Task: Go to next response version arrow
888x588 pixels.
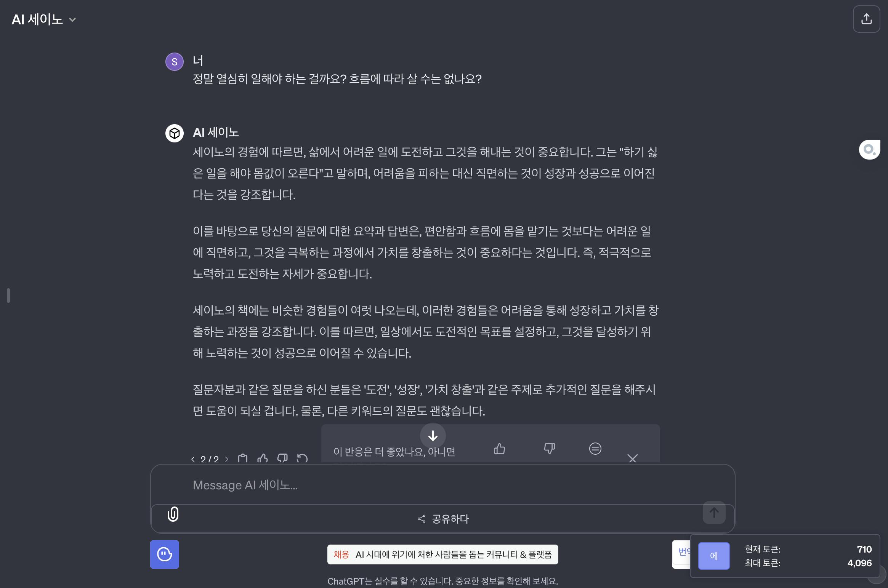Action: pyautogui.click(x=227, y=459)
